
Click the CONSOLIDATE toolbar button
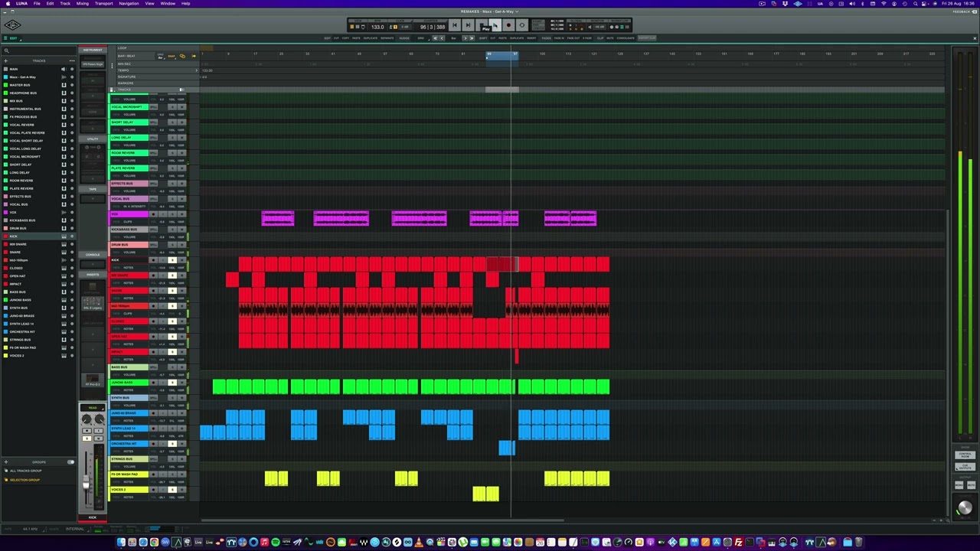[x=626, y=38]
